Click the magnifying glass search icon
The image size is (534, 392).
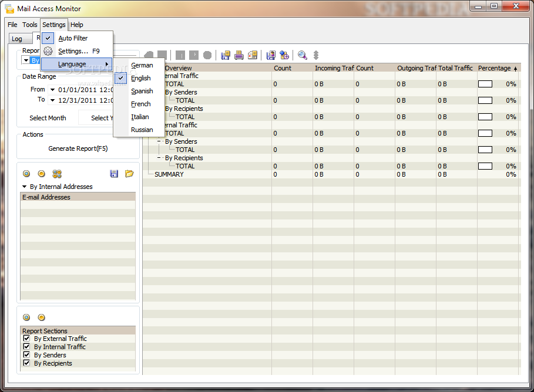coord(302,55)
